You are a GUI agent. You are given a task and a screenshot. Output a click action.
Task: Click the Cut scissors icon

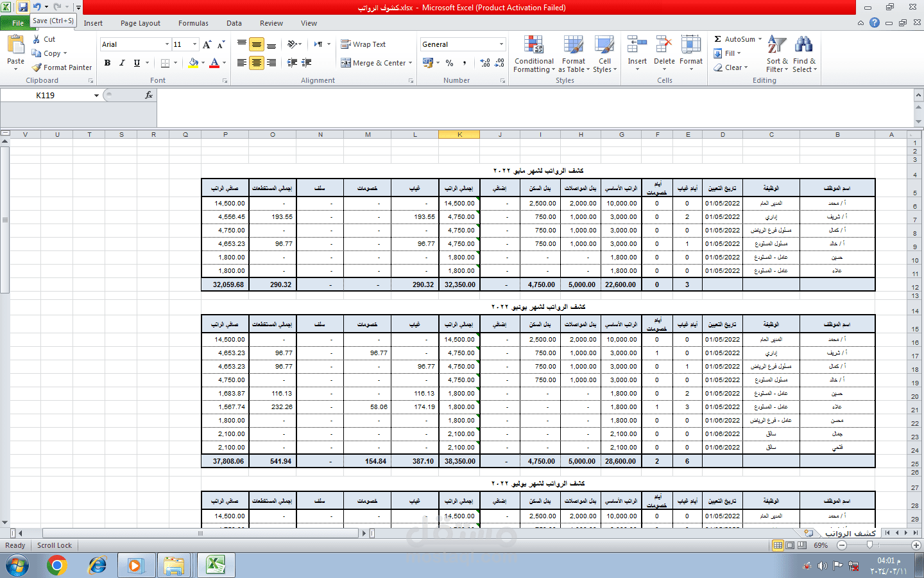click(x=37, y=39)
